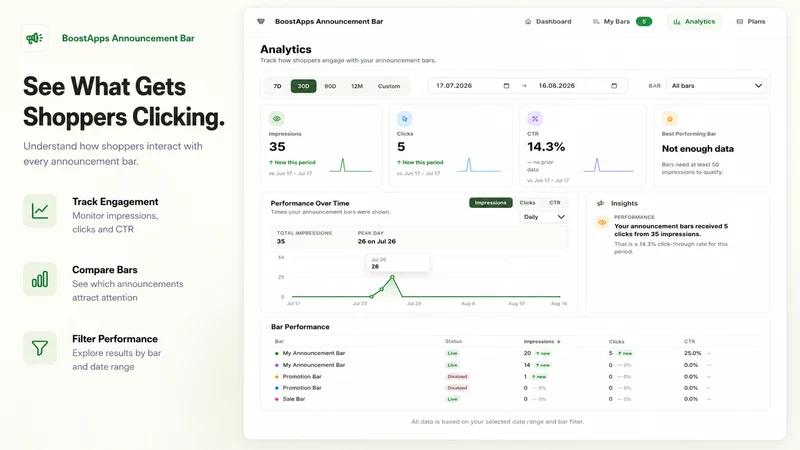
Task: Select the 30D date range
Action: pyautogui.click(x=304, y=86)
